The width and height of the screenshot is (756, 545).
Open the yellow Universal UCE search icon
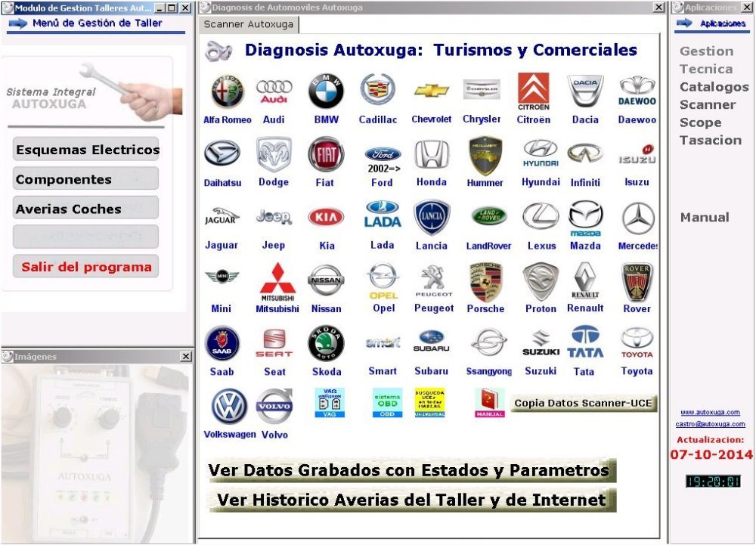tap(429, 403)
